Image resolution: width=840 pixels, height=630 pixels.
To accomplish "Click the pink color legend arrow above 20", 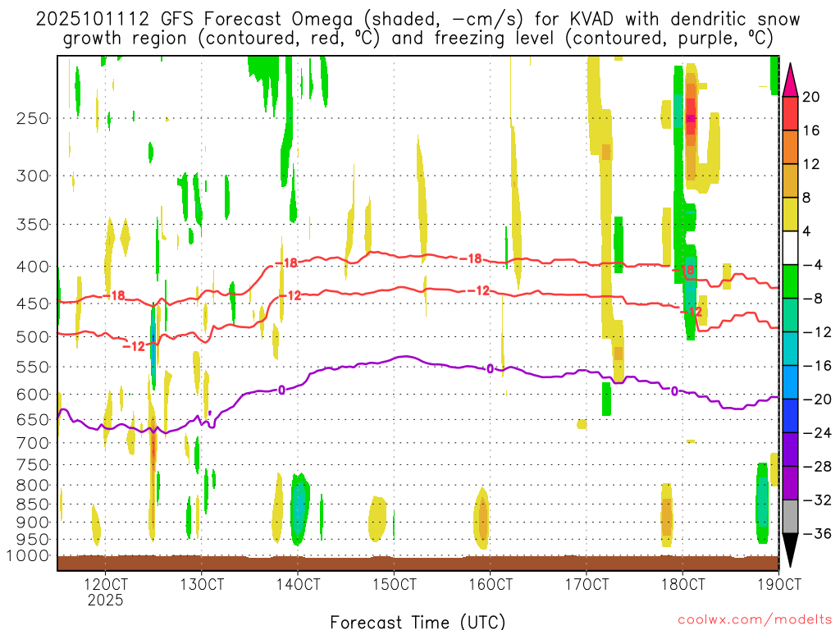I will pyautogui.click(x=790, y=80).
